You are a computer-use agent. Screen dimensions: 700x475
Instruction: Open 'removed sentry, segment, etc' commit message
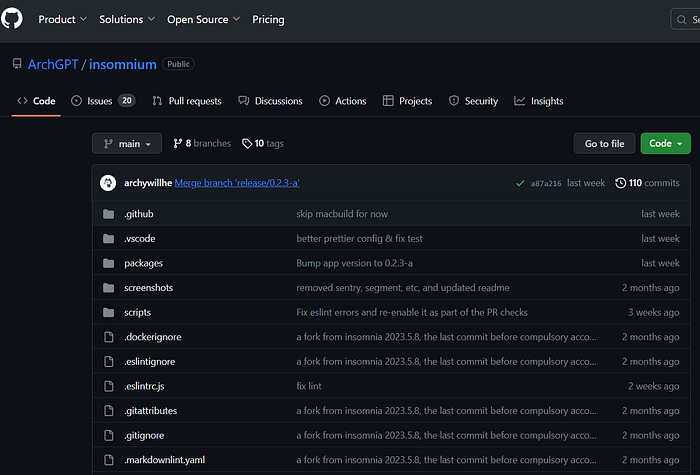point(403,288)
